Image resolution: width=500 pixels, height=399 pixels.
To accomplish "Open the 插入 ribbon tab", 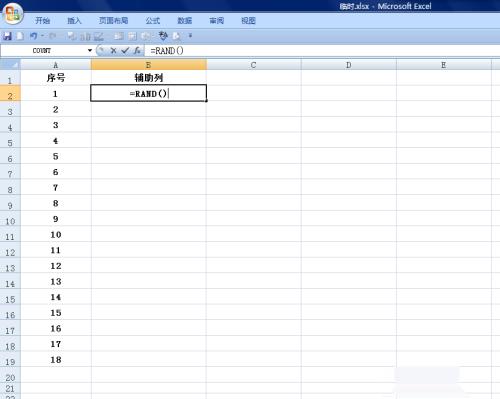I will pos(74,21).
